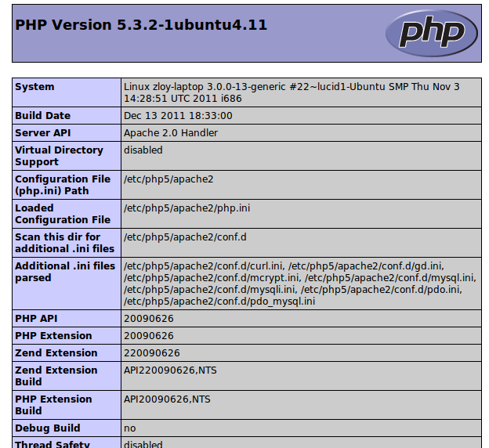Click the PHP API label cell

click(36, 319)
